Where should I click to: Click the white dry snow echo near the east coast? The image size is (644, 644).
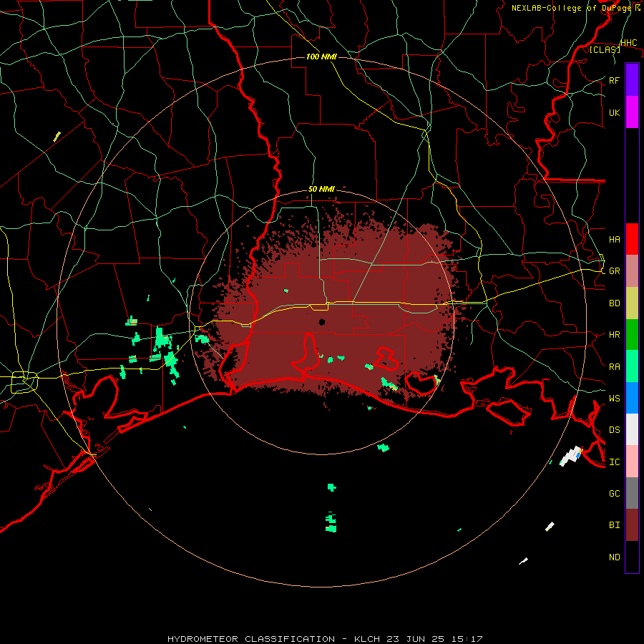[571, 456]
